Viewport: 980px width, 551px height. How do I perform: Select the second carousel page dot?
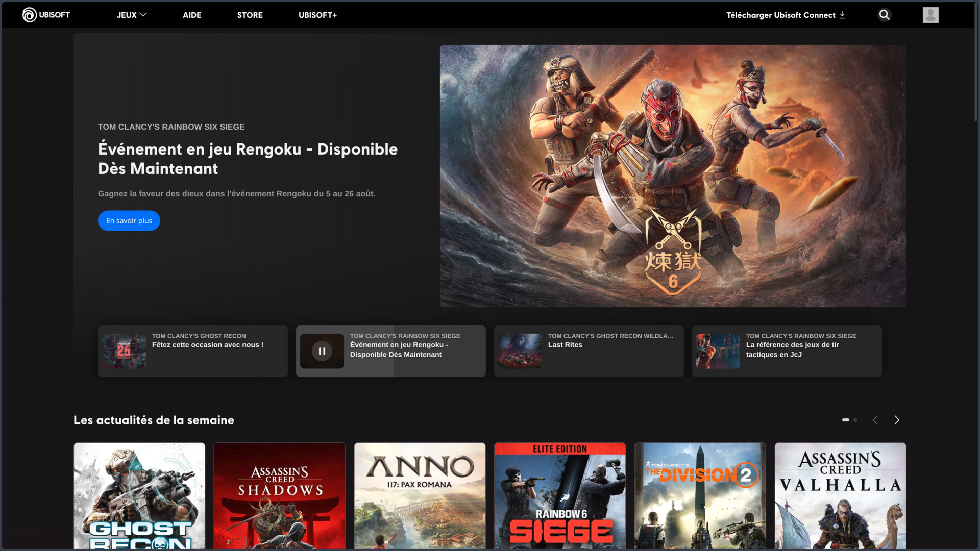[855, 420]
